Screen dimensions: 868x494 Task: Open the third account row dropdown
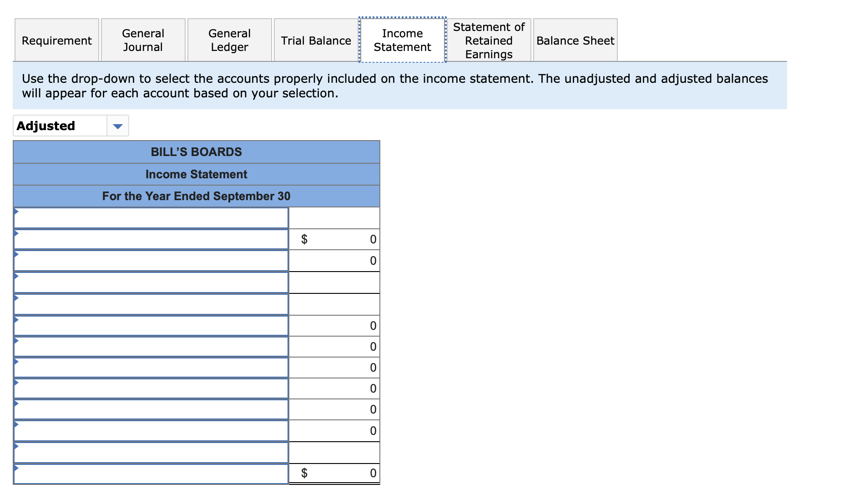[x=151, y=260]
